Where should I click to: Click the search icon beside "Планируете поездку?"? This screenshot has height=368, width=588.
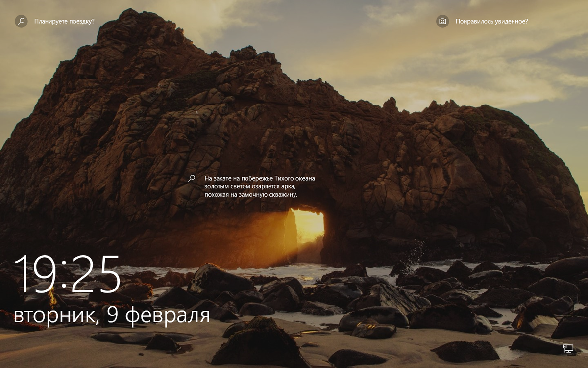coord(21,21)
